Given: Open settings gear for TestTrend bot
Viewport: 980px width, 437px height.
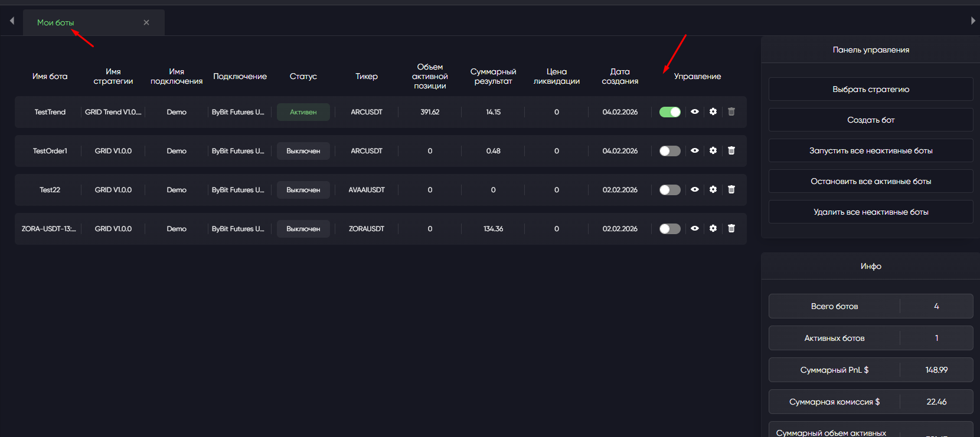Looking at the screenshot, I should coord(713,111).
